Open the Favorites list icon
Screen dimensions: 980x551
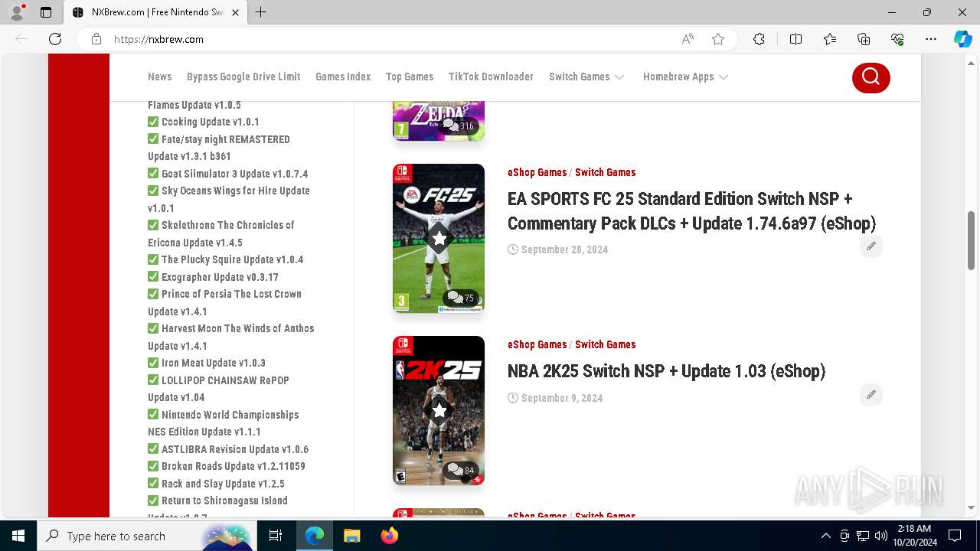pyautogui.click(x=830, y=39)
